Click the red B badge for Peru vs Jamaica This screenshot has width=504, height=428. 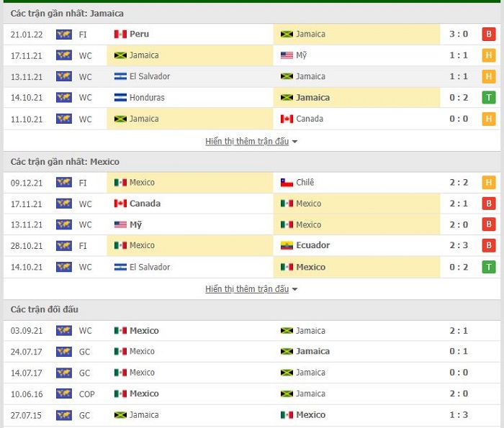pyautogui.click(x=489, y=34)
